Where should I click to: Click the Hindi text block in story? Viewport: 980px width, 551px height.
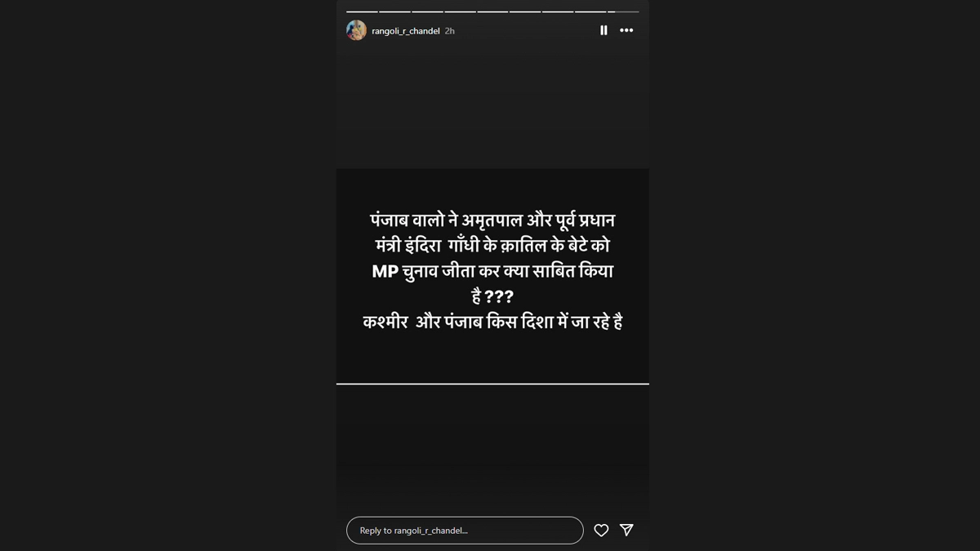coord(492,271)
